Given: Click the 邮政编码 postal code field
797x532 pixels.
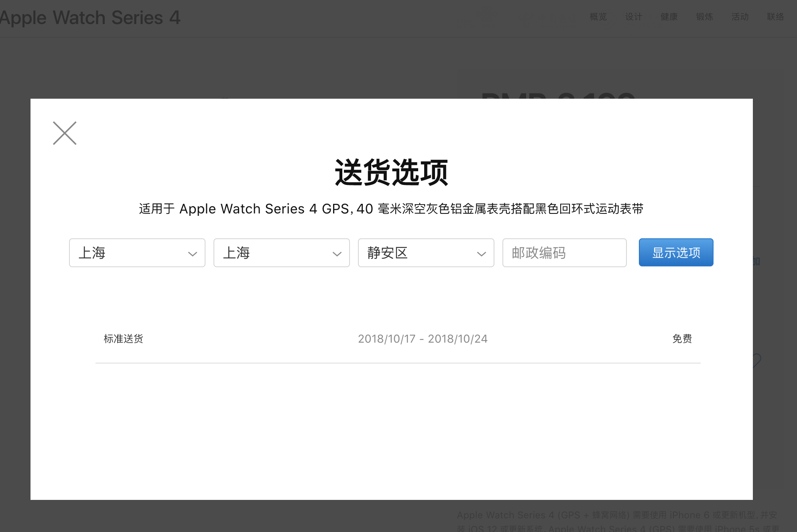Looking at the screenshot, I should pyautogui.click(x=564, y=253).
